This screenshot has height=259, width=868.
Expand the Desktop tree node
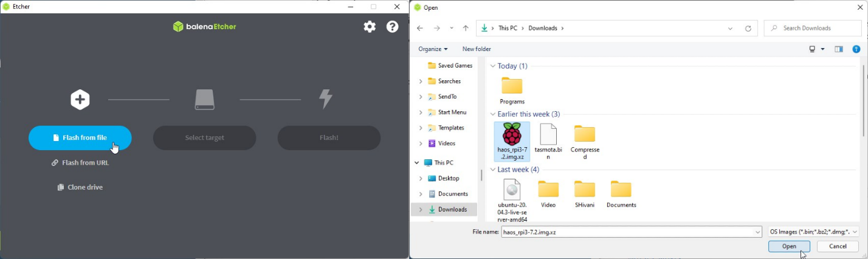coord(421,179)
